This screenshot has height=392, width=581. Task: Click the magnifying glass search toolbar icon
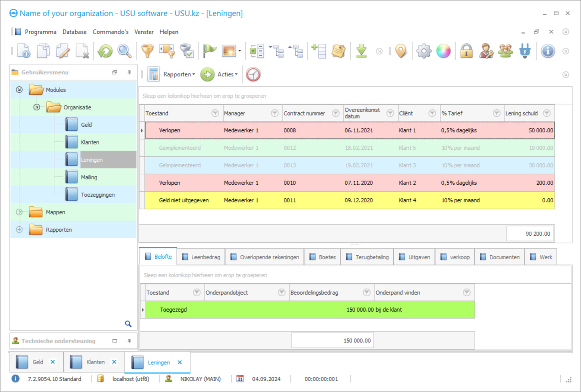coord(124,51)
